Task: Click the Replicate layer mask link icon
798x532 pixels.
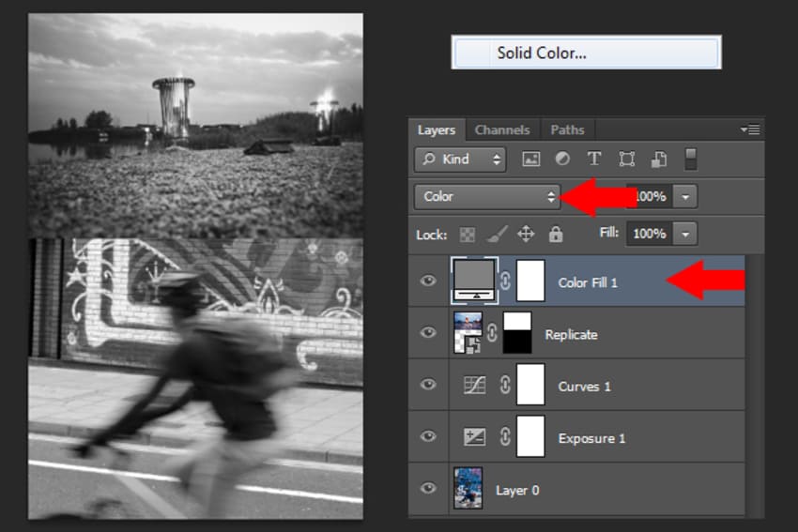Action: click(x=492, y=333)
